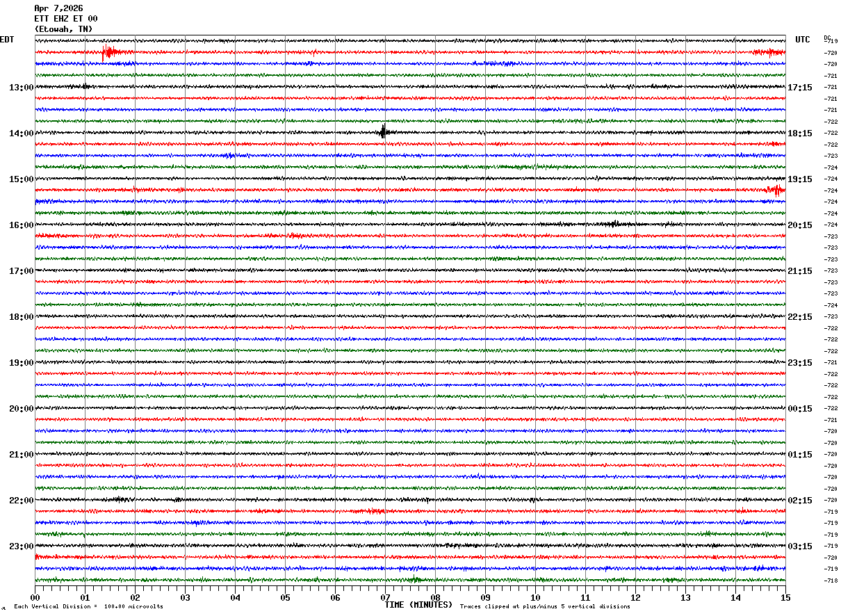Click the 17:00 EDT time label
Viewport: 841px width, 616px height.
(x=21, y=271)
